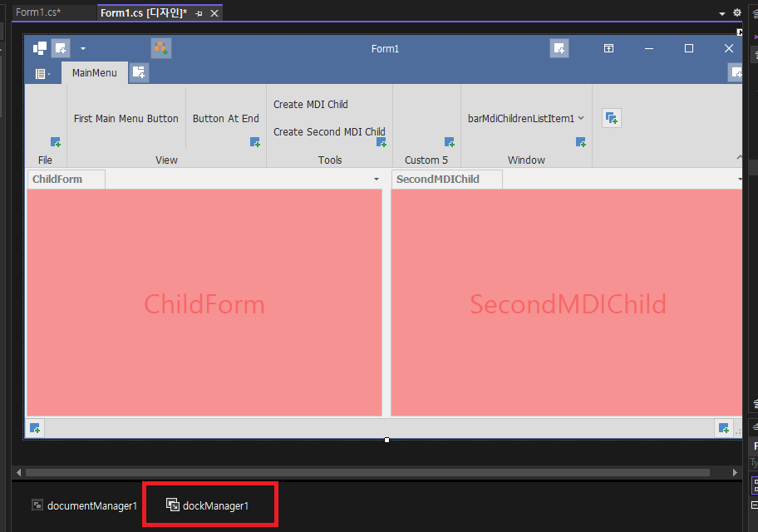This screenshot has height=532, width=758.
Task: Click add-item icon on left of status bar
Action: (x=35, y=428)
